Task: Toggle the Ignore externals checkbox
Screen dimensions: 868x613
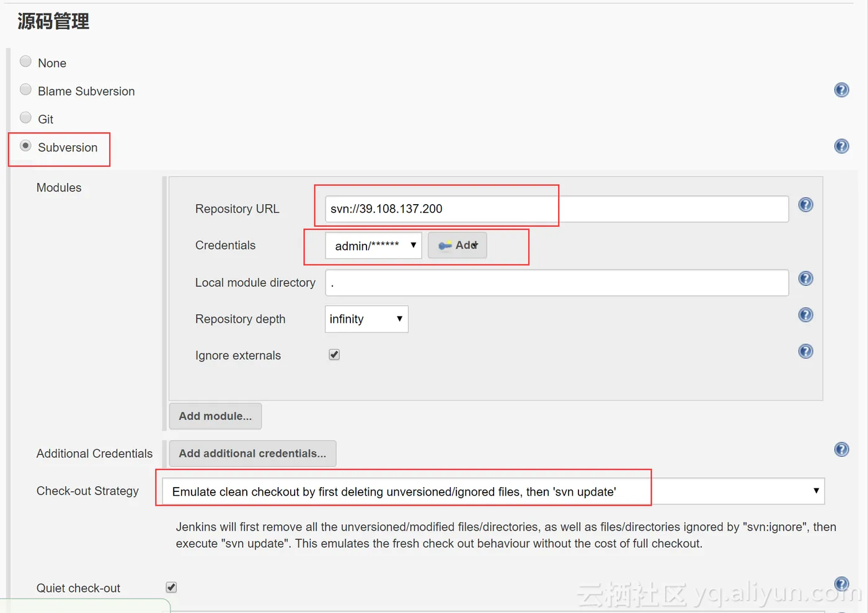Action: pyautogui.click(x=334, y=355)
